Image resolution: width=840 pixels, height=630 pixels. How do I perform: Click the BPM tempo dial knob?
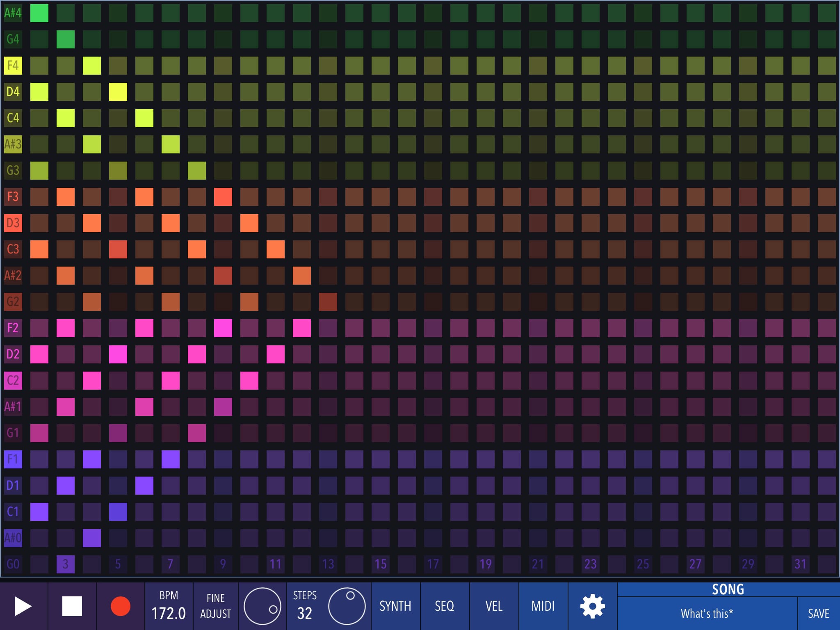[x=262, y=606]
